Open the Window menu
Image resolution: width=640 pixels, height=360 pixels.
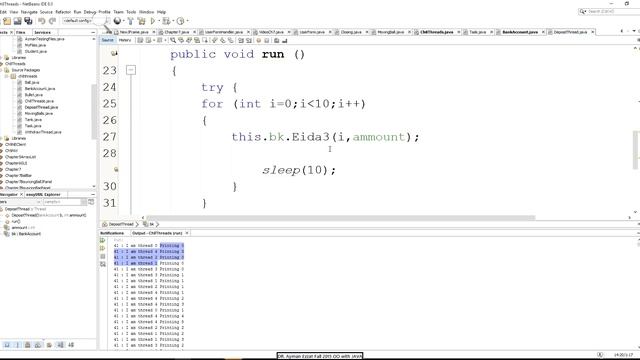pyautogui.click(x=147, y=12)
